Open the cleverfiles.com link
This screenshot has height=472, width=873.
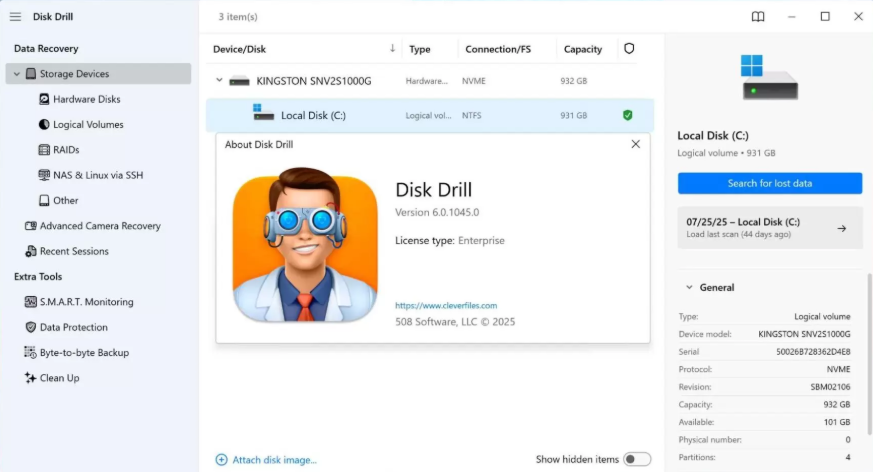point(446,306)
